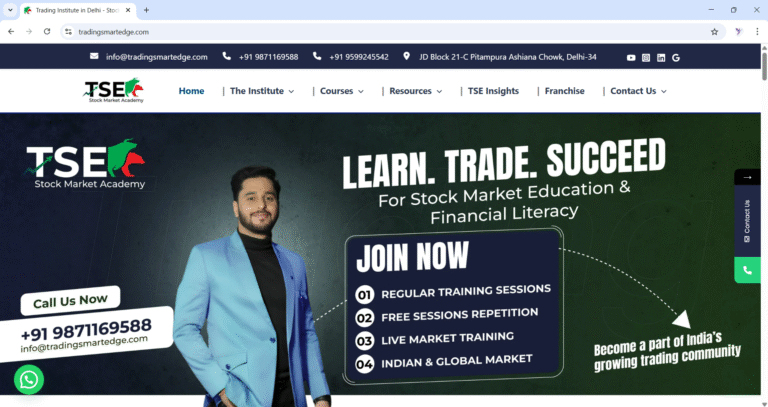This screenshot has height=407, width=768.
Task: Collapse the side panel arrow button
Action: (747, 177)
